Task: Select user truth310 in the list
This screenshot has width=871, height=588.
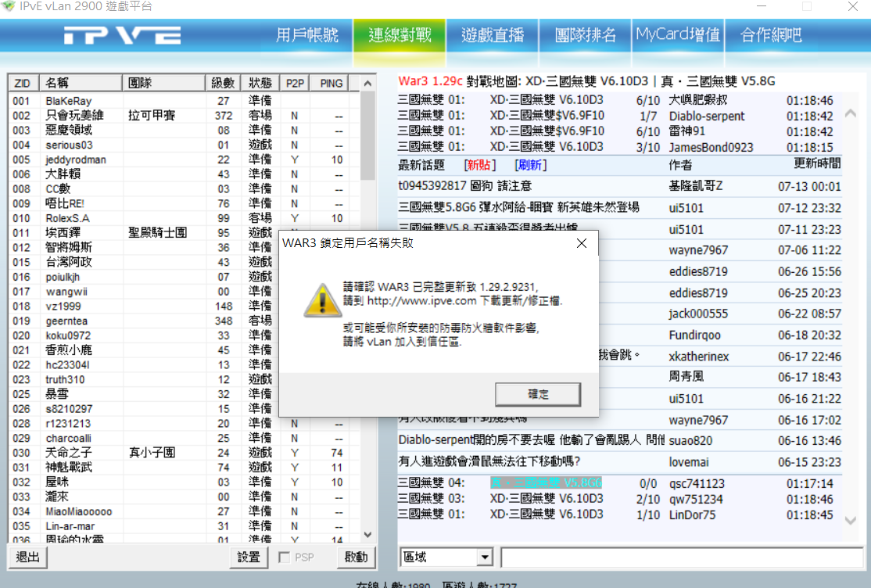Action: click(185, 379)
